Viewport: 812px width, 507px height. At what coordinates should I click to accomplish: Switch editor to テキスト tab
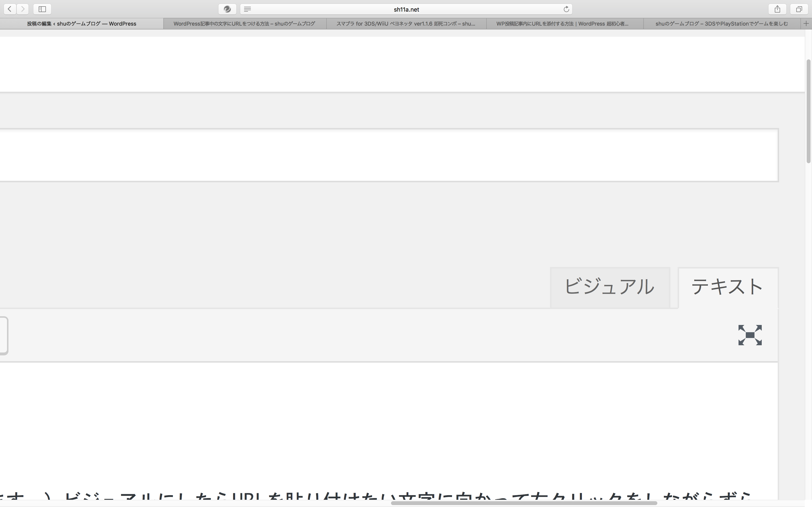(728, 287)
